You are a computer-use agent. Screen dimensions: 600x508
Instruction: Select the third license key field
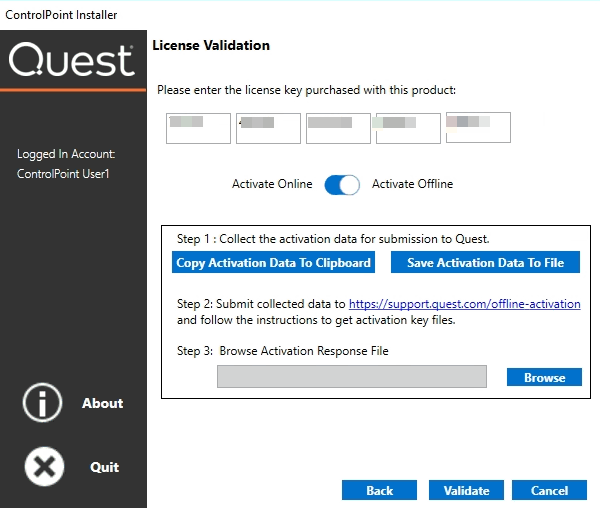click(x=338, y=128)
